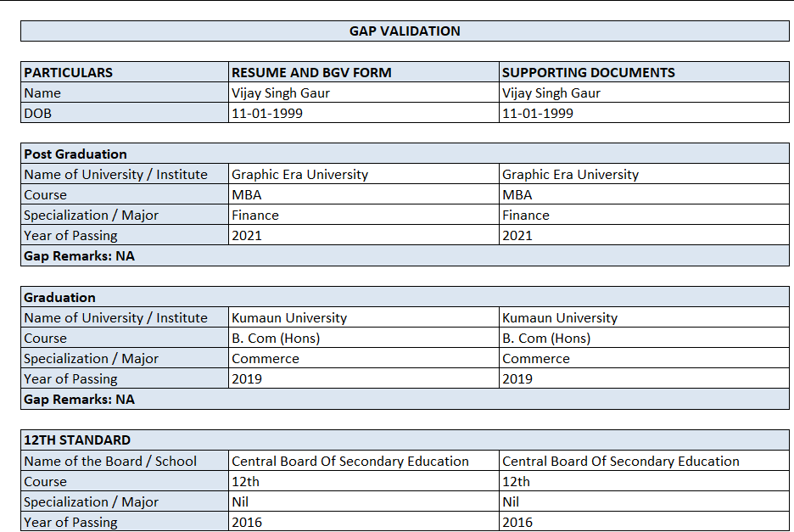Click the Vijay Singh Gaur resume name cell

(x=364, y=92)
